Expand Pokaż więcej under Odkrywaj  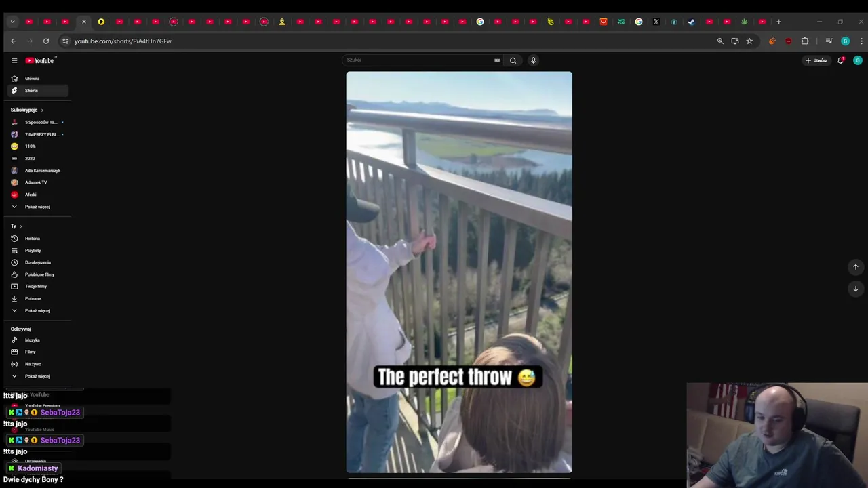point(38,376)
